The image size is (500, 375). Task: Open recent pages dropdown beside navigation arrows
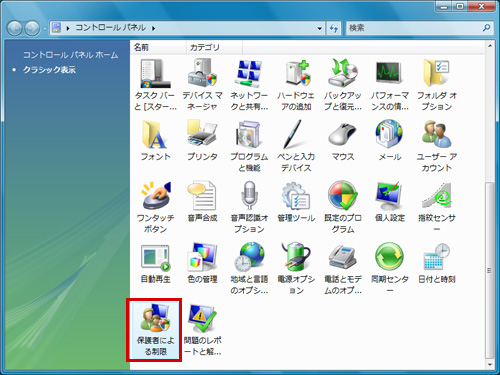click(44, 29)
